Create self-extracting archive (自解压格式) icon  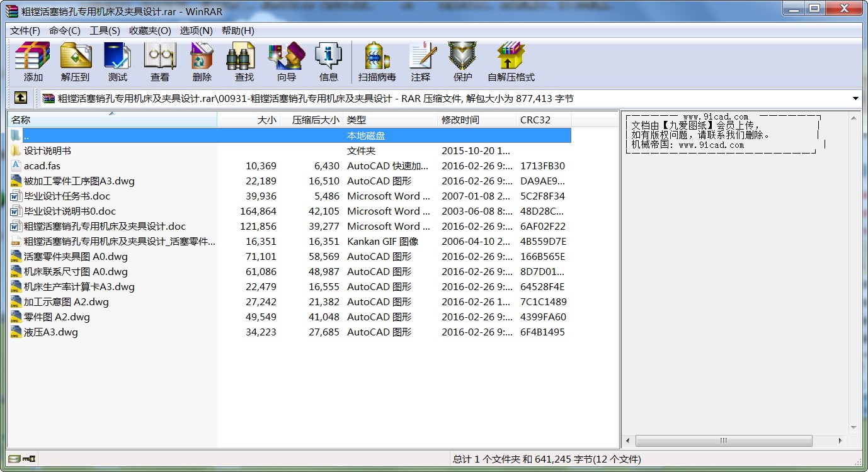(511, 62)
